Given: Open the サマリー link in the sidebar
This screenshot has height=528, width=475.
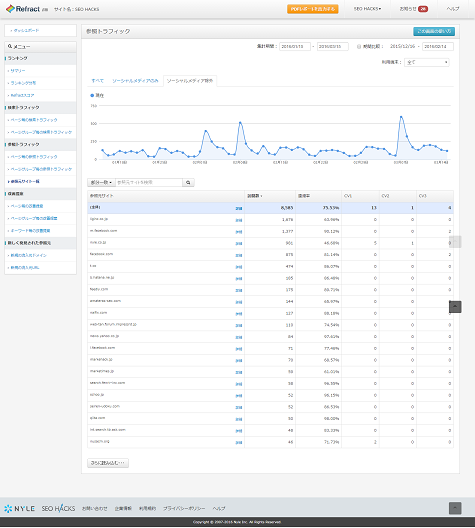Looking at the screenshot, I should [18, 71].
